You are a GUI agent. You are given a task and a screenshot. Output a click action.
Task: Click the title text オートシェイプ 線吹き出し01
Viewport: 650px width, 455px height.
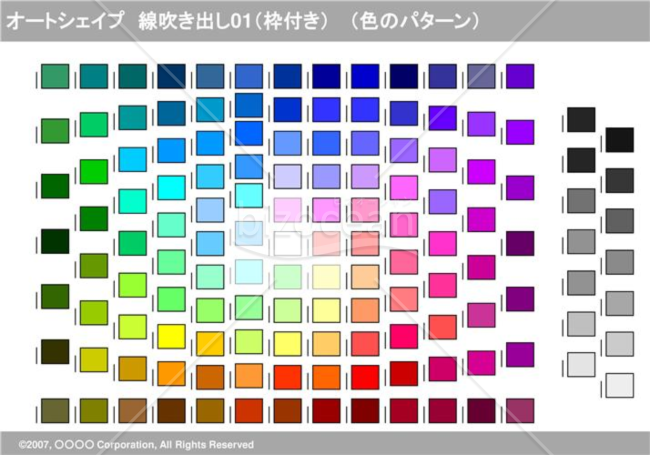coord(130,21)
